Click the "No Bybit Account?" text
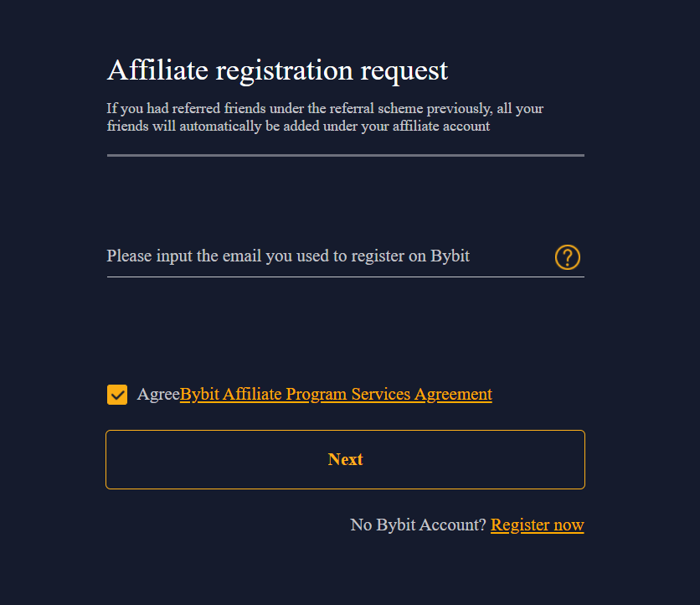Screen dimensions: 700x605 coord(418,525)
